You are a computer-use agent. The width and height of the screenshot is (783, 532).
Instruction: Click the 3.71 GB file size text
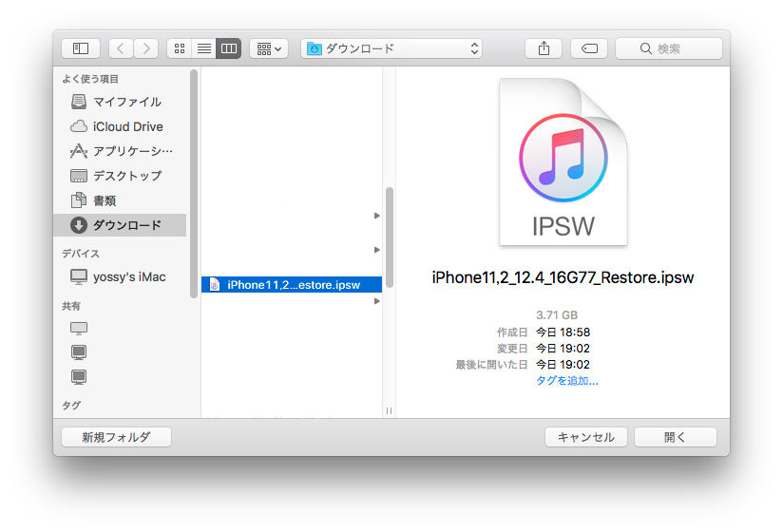pyautogui.click(x=556, y=315)
